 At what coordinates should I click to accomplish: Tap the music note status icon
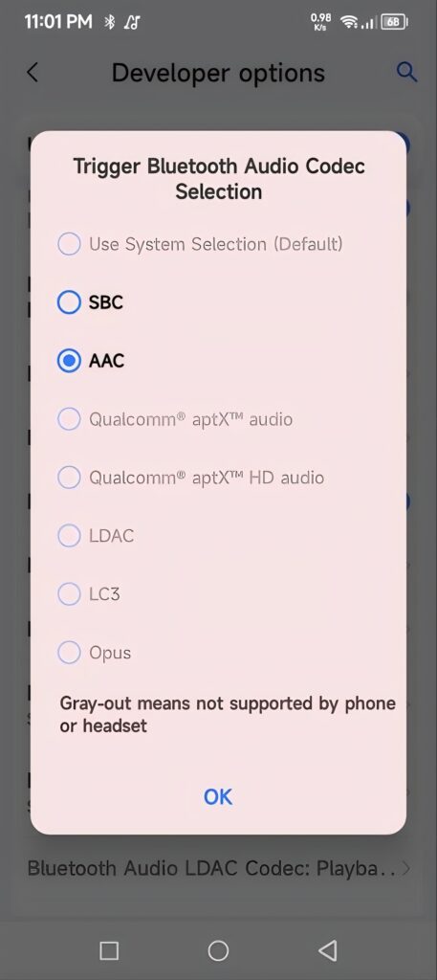pyautogui.click(x=132, y=23)
